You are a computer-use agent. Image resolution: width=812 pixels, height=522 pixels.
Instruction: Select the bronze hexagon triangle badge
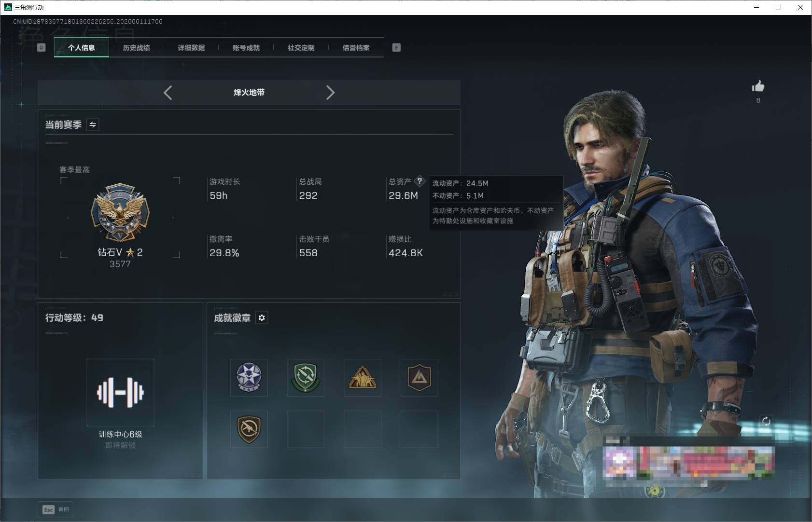point(420,378)
